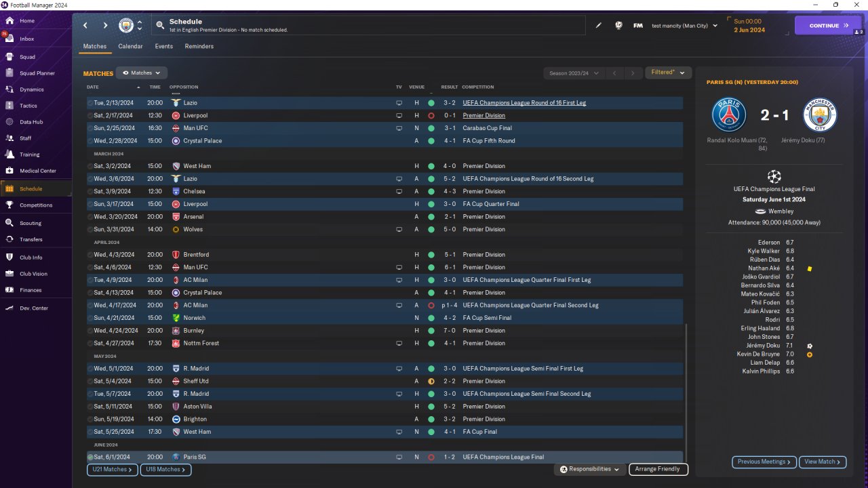
Task: Toggle selection circle for West Ham 3/2/2024 match
Action: coord(90,166)
